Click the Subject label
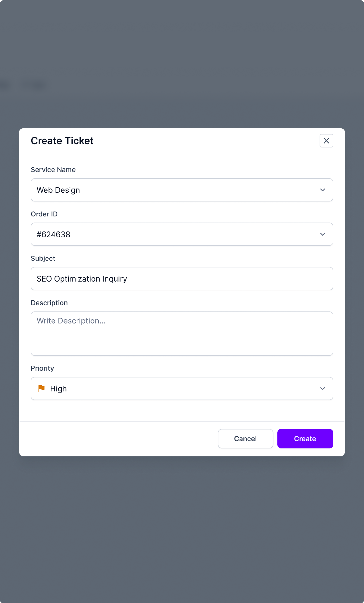Viewport: 364px width, 603px height. tap(43, 259)
